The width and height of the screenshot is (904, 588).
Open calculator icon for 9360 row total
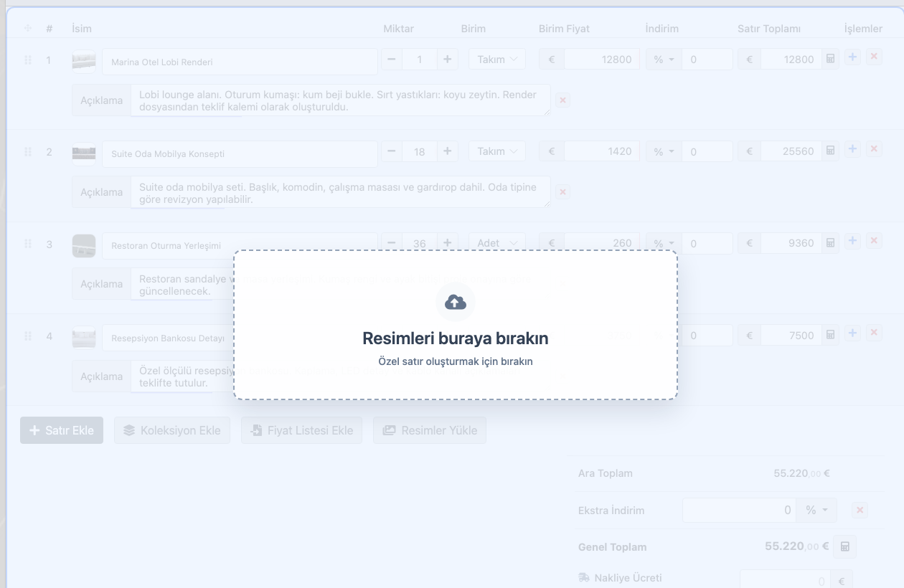click(830, 242)
